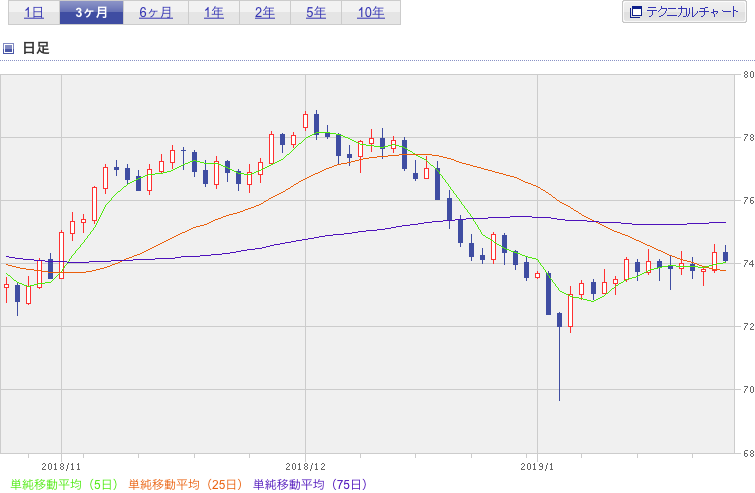Switch to the 5年 chart range
The height and width of the screenshot is (493, 755).
pos(316,13)
